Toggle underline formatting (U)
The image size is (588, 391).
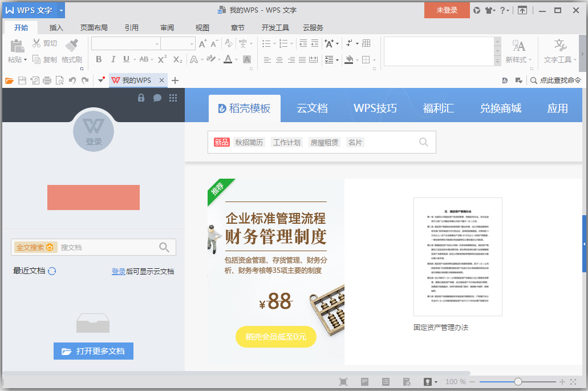click(126, 59)
